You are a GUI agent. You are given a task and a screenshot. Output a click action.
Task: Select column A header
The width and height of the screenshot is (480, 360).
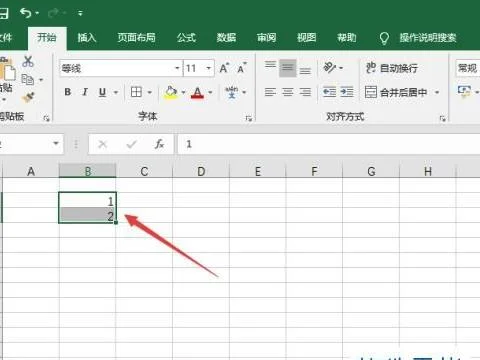[31, 171]
